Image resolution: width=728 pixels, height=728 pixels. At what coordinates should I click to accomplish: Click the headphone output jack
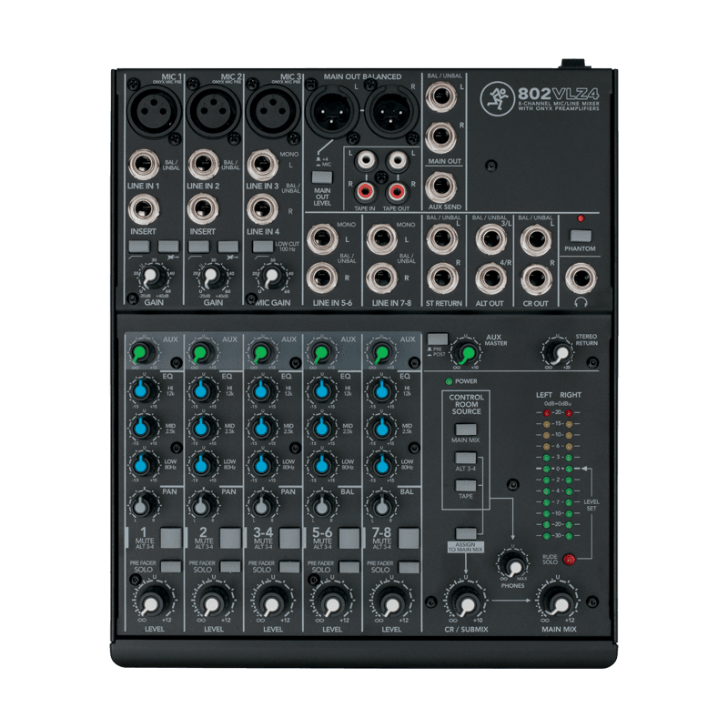click(x=581, y=278)
